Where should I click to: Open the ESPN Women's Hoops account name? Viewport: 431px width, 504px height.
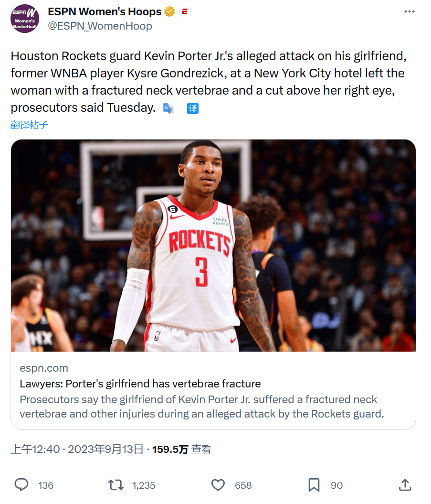pyautogui.click(x=105, y=12)
